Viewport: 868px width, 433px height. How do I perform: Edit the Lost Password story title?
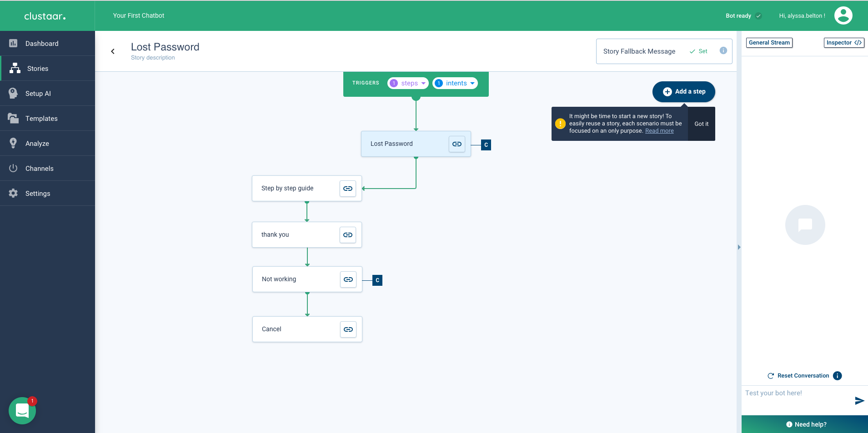point(165,47)
